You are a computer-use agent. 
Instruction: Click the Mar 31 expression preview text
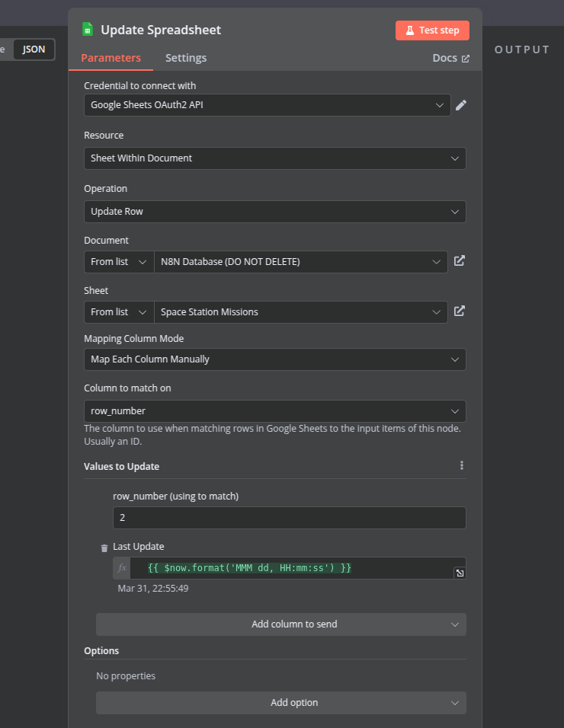click(x=153, y=588)
